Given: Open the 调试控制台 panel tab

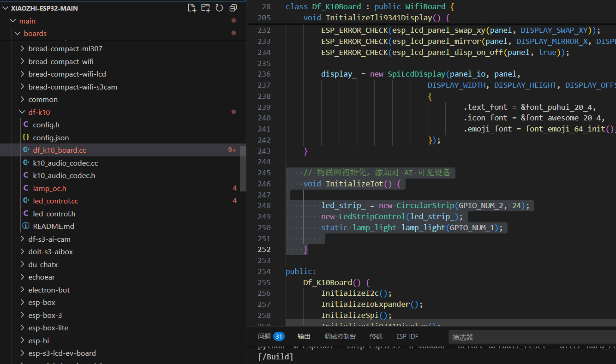Looking at the screenshot, I should [340, 336].
